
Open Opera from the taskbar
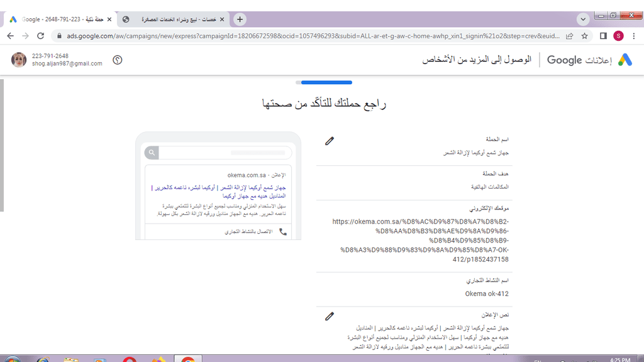coord(130,359)
